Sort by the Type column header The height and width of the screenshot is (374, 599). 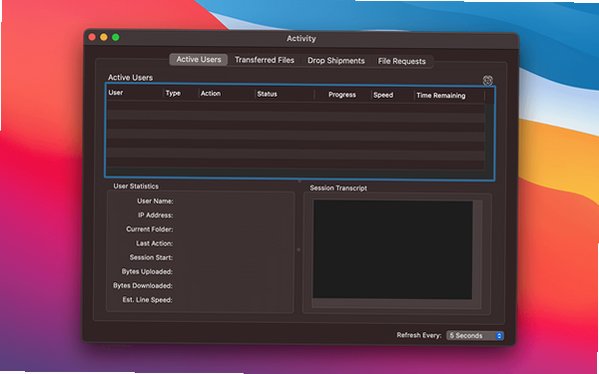tap(180, 94)
